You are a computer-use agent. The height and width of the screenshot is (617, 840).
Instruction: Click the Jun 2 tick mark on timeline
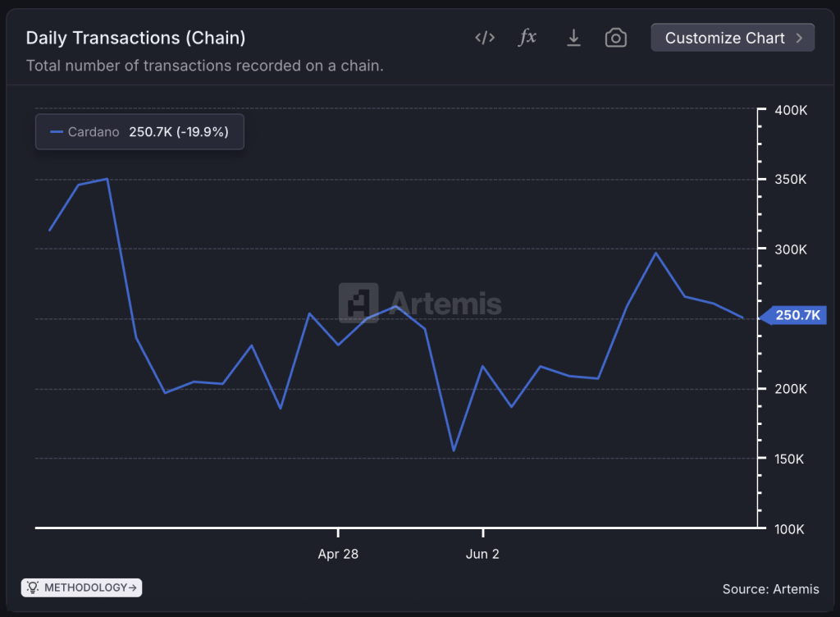482,532
